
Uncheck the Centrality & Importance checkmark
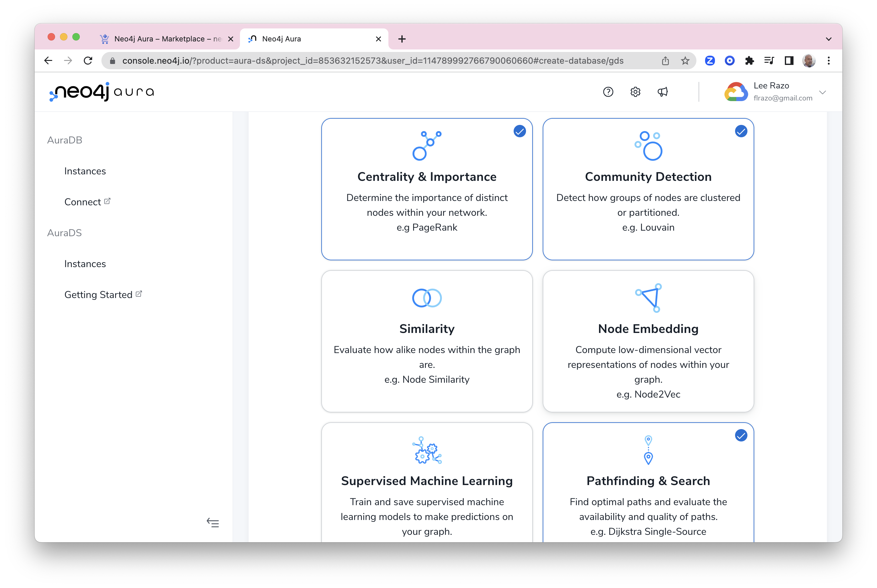(x=520, y=131)
